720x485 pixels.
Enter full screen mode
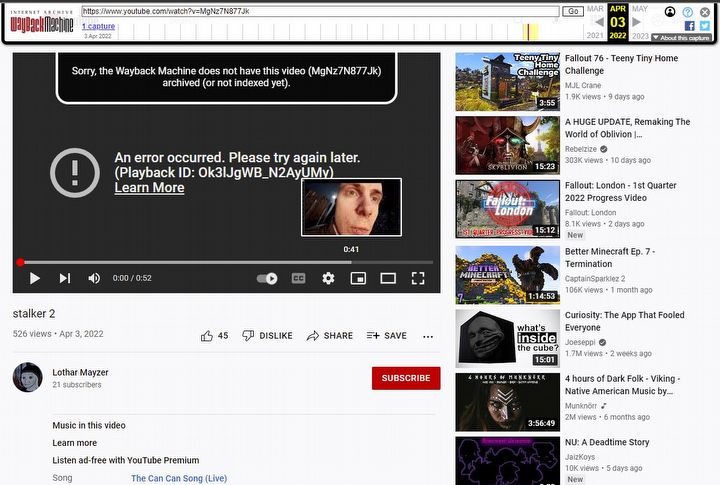418,278
